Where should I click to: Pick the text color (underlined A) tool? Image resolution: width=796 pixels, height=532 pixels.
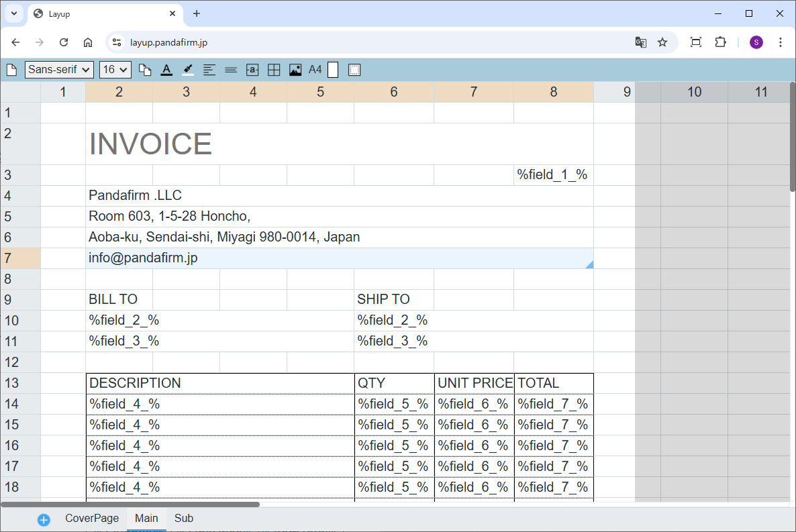click(166, 70)
